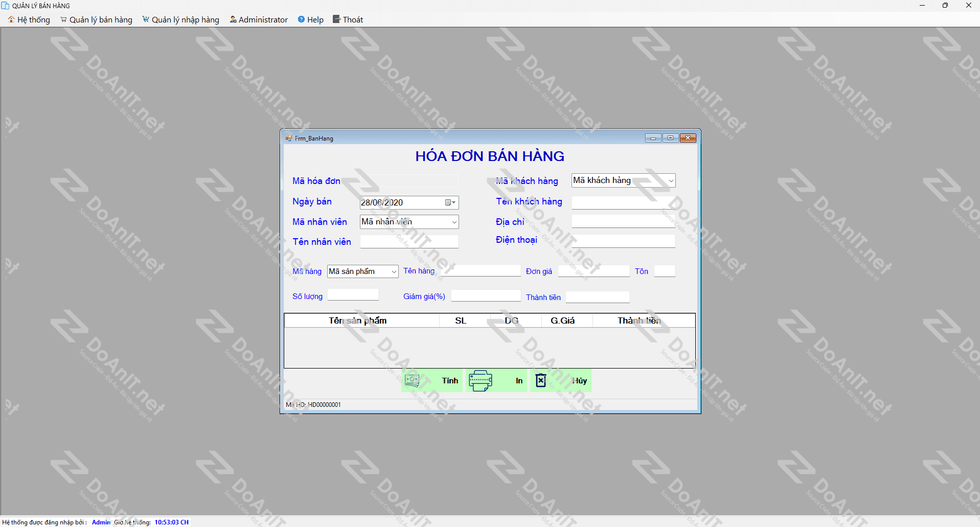Viewport: 980px width, 527px height.
Task: Click the system time 10:53:03 CH
Action: [x=172, y=522]
